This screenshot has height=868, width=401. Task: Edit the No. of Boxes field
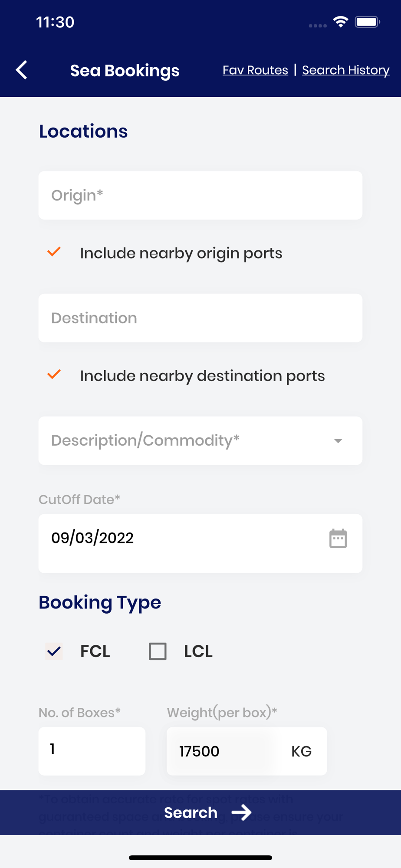pyautogui.click(x=92, y=751)
